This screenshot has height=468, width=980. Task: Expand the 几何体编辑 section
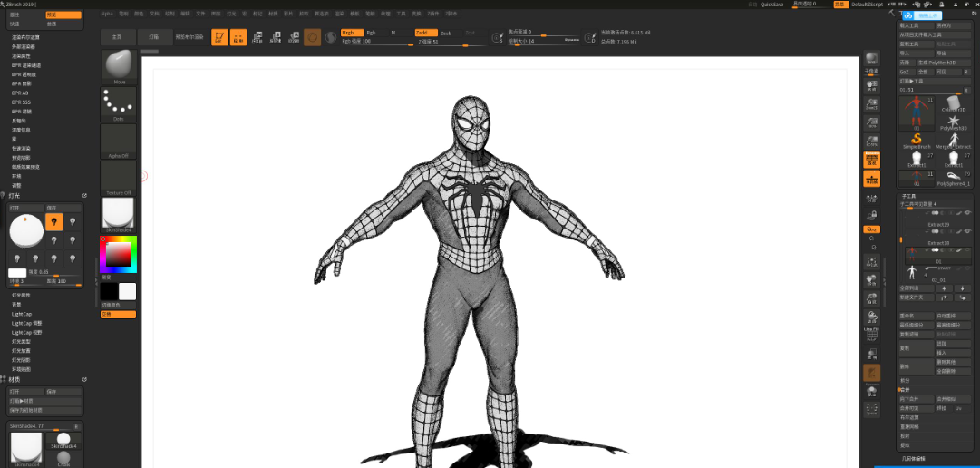tap(914, 459)
